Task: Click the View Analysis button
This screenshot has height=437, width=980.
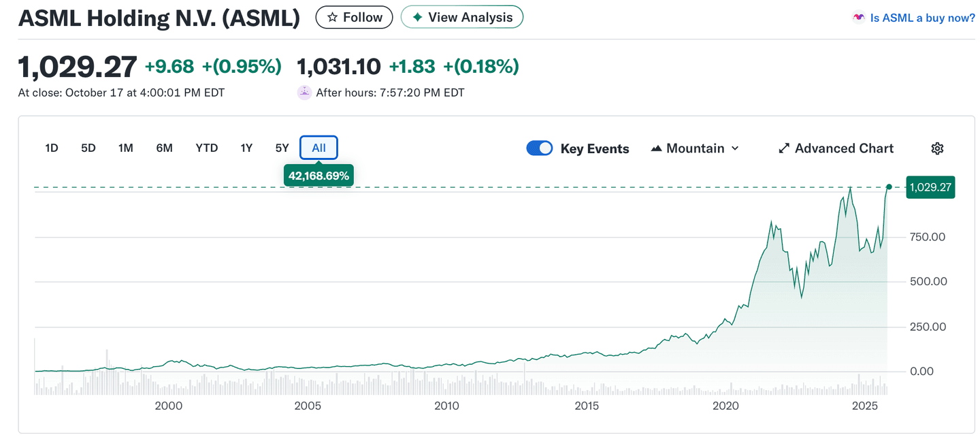Action: (462, 18)
